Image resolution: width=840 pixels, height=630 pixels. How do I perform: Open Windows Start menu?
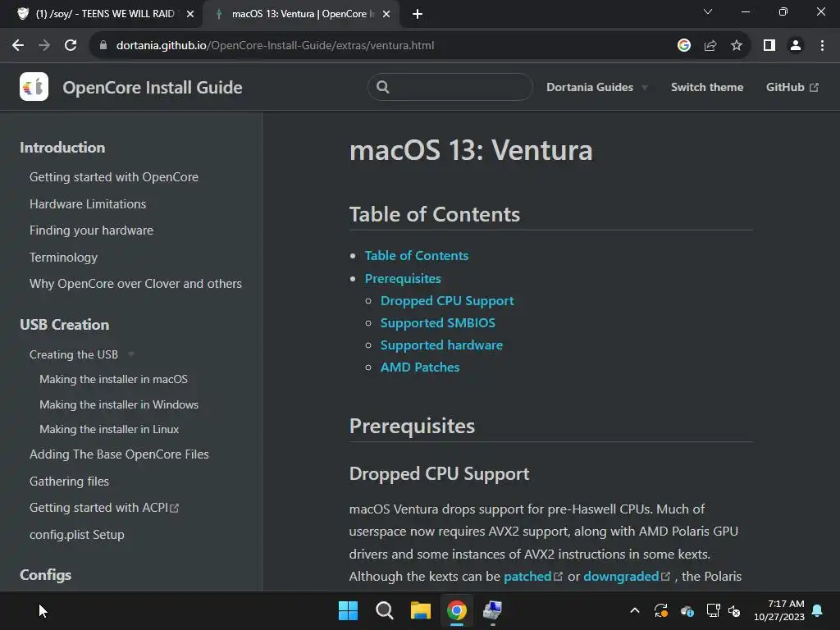tap(348, 610)
